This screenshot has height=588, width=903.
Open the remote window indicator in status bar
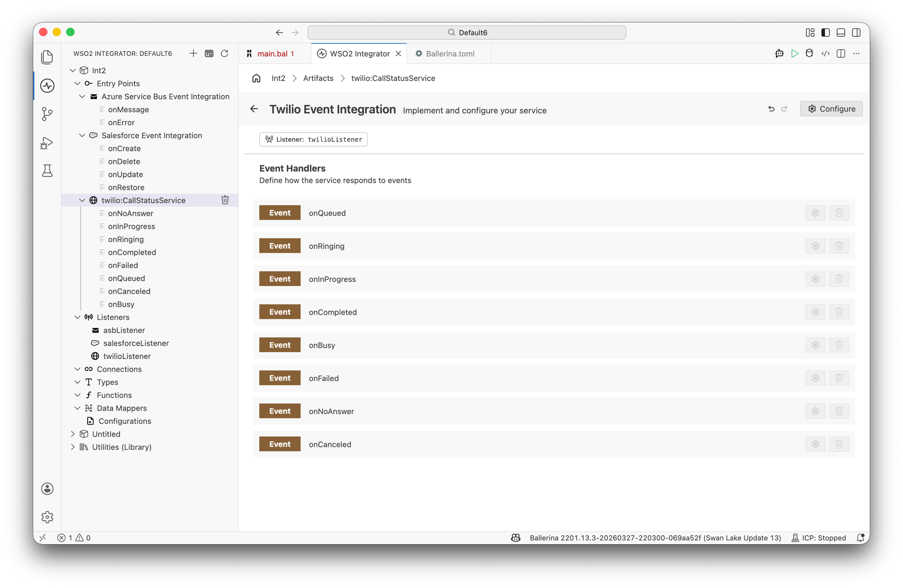(42, 537)
